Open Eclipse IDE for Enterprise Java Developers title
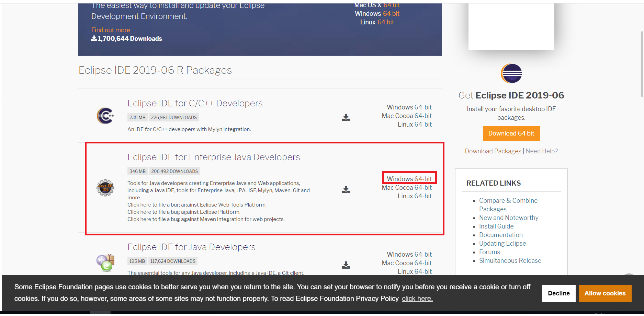644x316 pixels. 214,157
